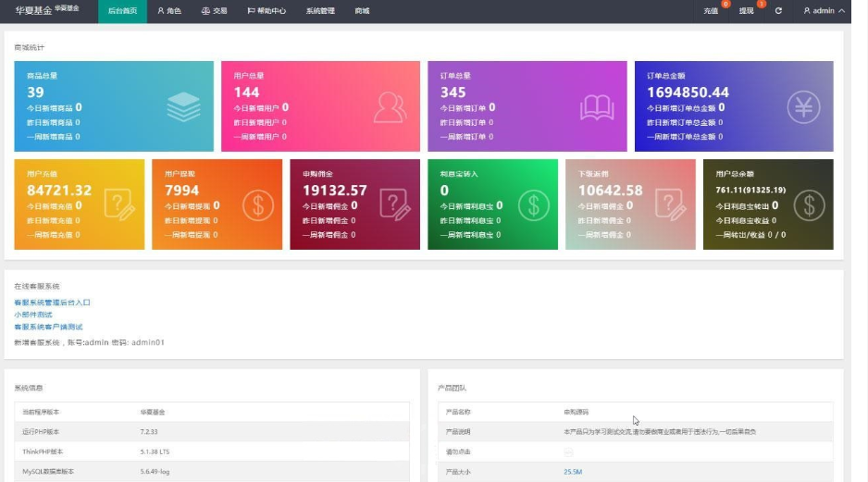Viewport: 868px width, 482px height.
Task: Open the 角色 menu
Action: coord(169,11)
